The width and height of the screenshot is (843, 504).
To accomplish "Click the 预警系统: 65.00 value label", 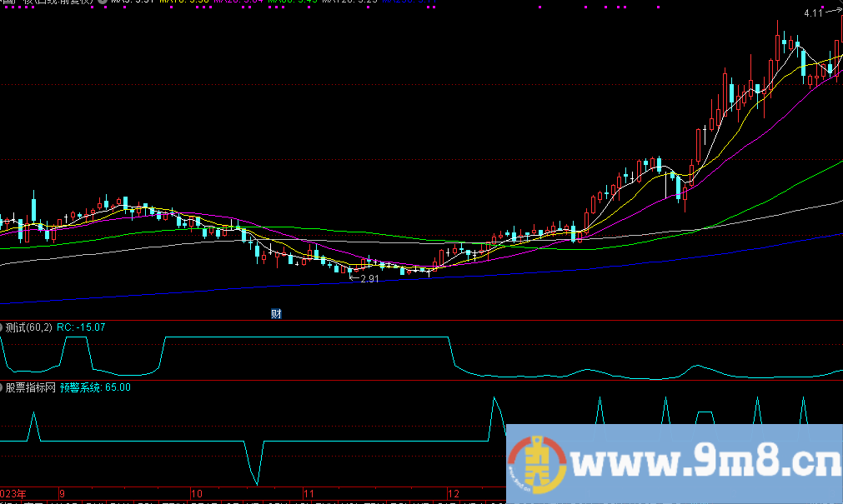I will 94,387.
